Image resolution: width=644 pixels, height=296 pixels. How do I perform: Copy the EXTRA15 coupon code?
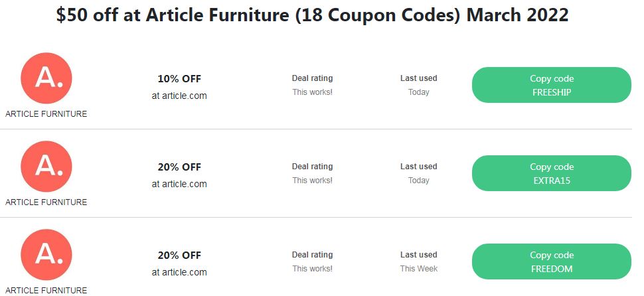(551, 173)
